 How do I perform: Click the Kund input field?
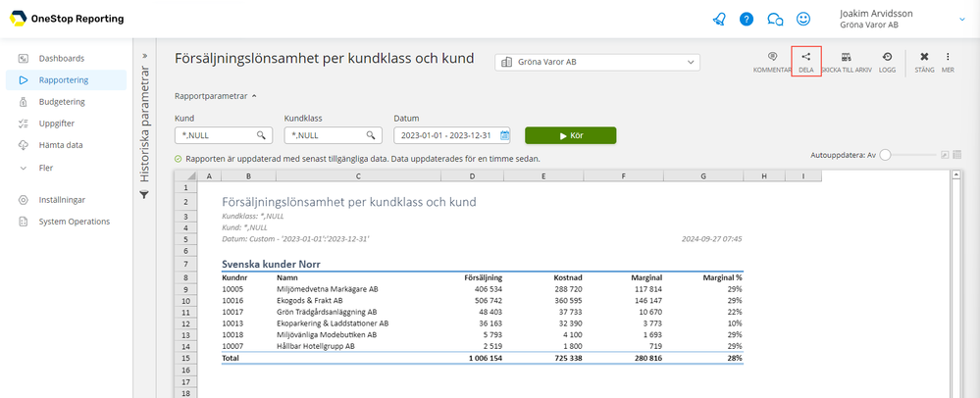coord(224,135)
